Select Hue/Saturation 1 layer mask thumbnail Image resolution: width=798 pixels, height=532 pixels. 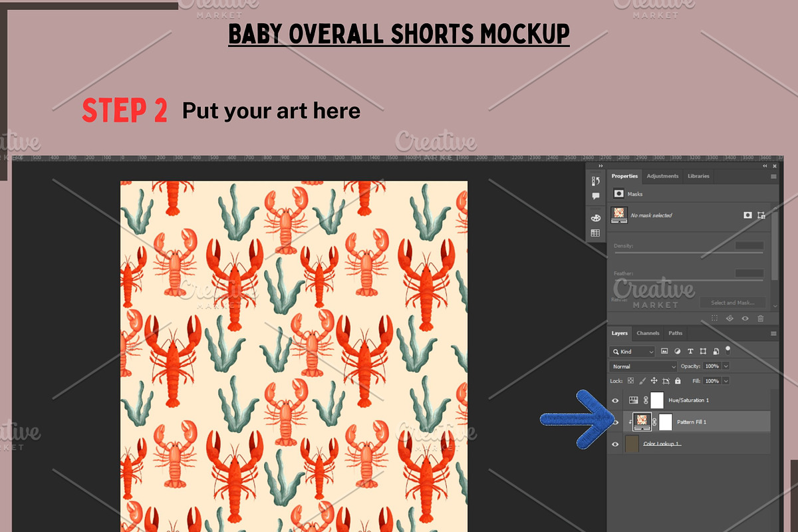[x=657, y=400]
